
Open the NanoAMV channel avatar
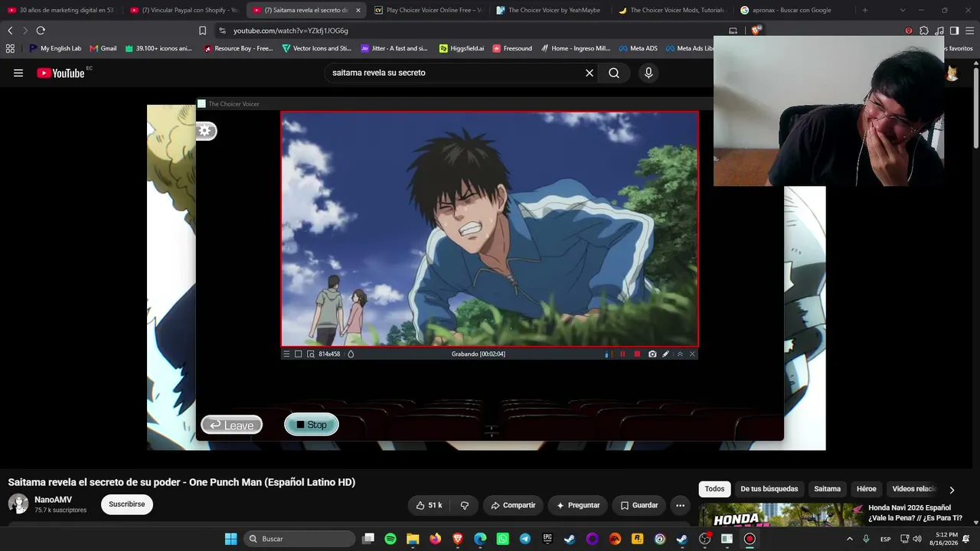click(x=18, y=504)
